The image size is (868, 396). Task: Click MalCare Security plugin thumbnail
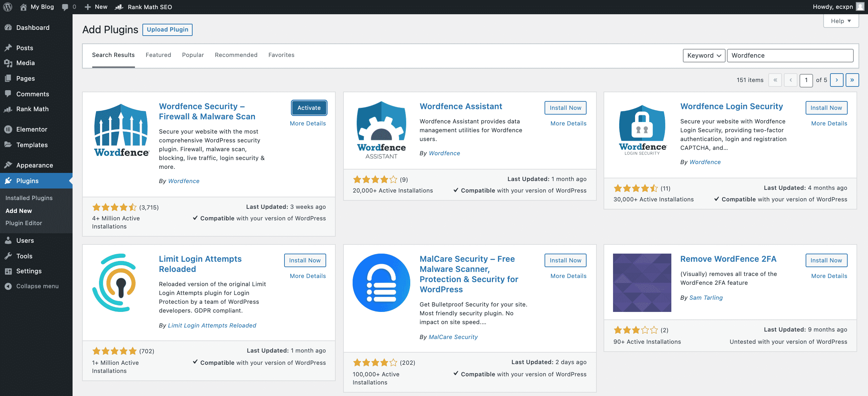(381, 283)
